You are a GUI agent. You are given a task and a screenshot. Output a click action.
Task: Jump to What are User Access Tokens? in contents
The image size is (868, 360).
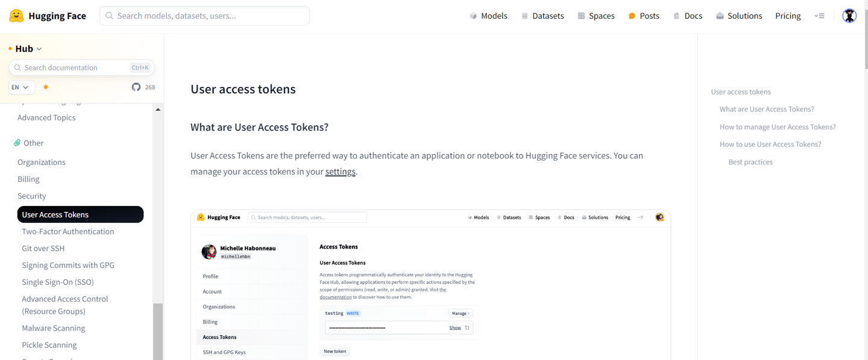click(x=767, y=109)
